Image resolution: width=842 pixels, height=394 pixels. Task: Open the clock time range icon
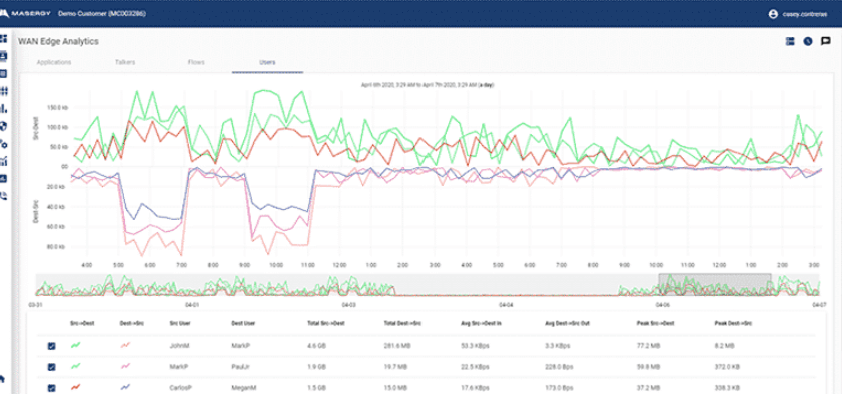(808, 41)
